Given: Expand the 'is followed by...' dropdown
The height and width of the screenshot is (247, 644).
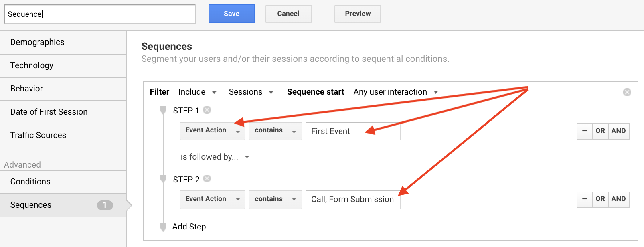Looking at the screenshot, I should point(215,157).
